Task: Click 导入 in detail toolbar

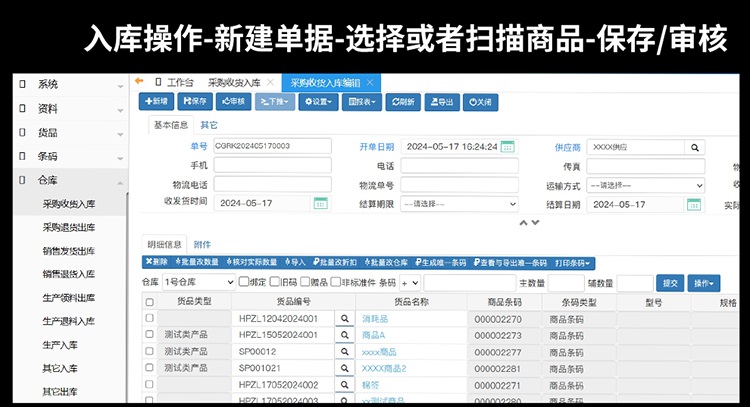Action: coord(295,262)
